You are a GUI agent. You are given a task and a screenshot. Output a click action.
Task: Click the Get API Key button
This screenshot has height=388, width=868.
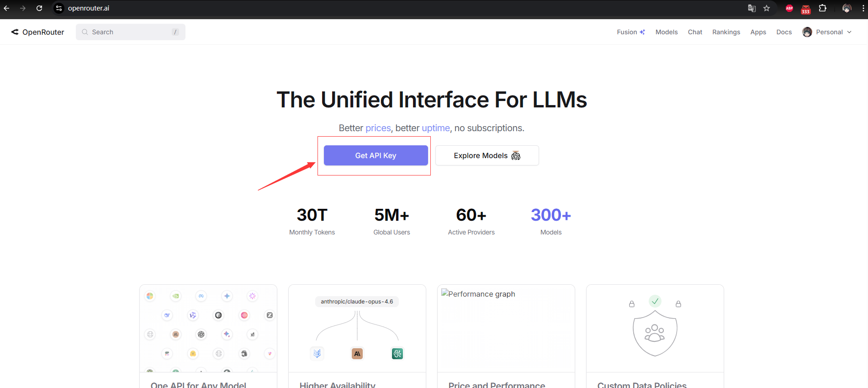pyautogui.click(x=376, y=155)
